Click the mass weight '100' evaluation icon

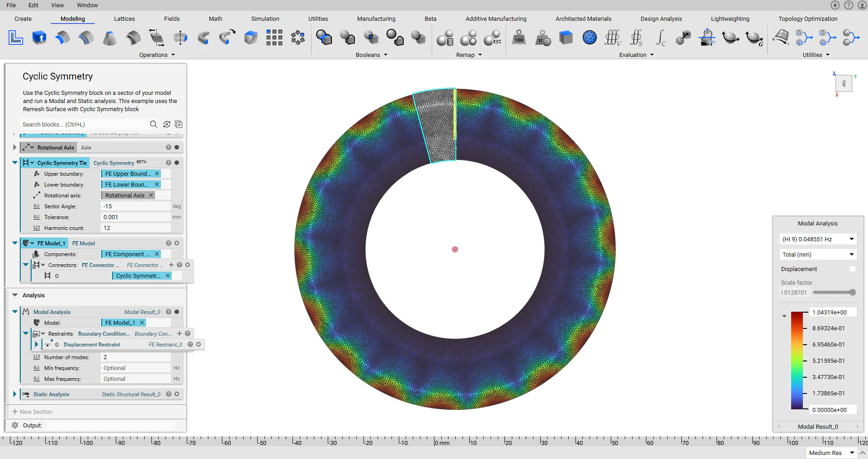[x=519, y=37]
